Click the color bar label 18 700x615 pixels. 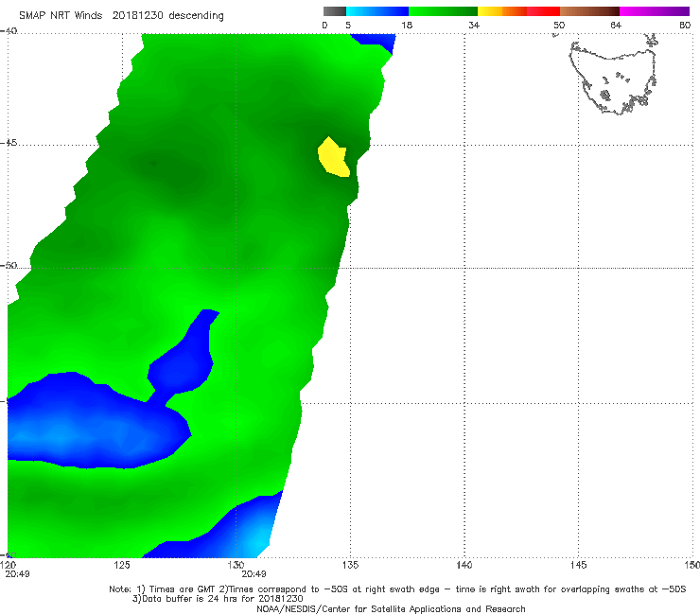click(407, 26)
